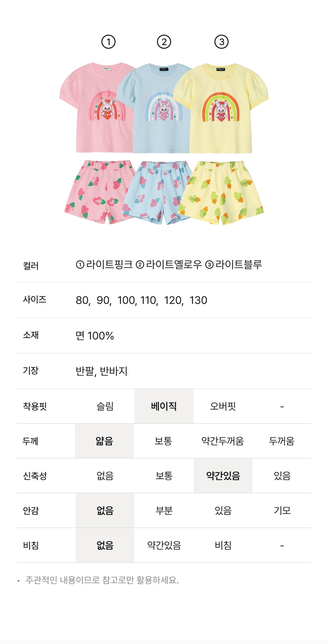This screenshot has height=644, width=328.
Task: Click size 130 in the 사이즈 row
Action: click(198, 300)
